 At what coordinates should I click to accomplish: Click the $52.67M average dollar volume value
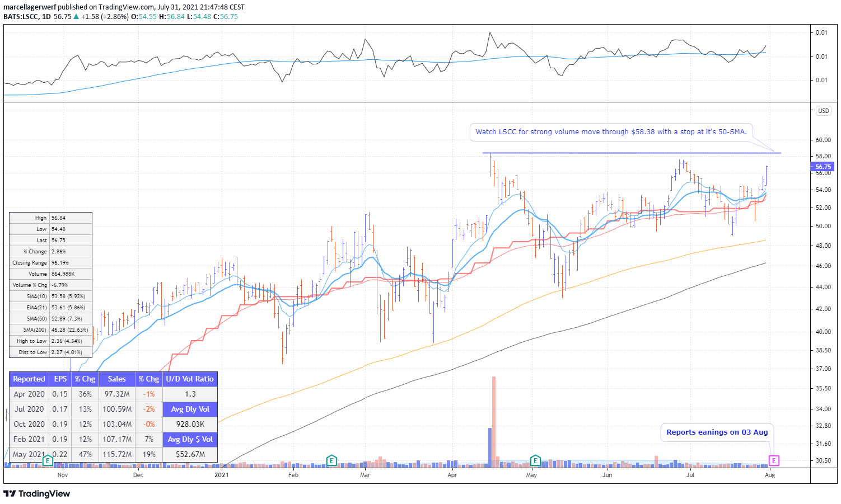tap(190, 454)
